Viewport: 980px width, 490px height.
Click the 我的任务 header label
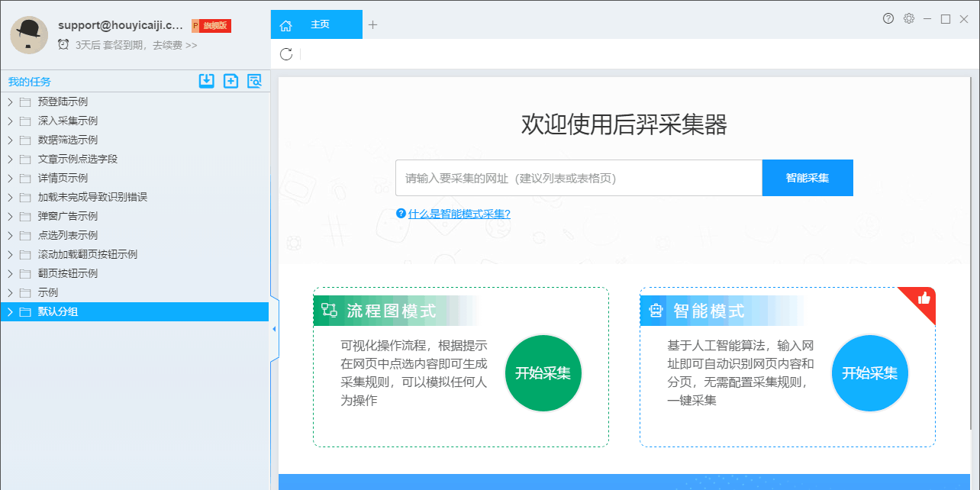pos(30,82)
